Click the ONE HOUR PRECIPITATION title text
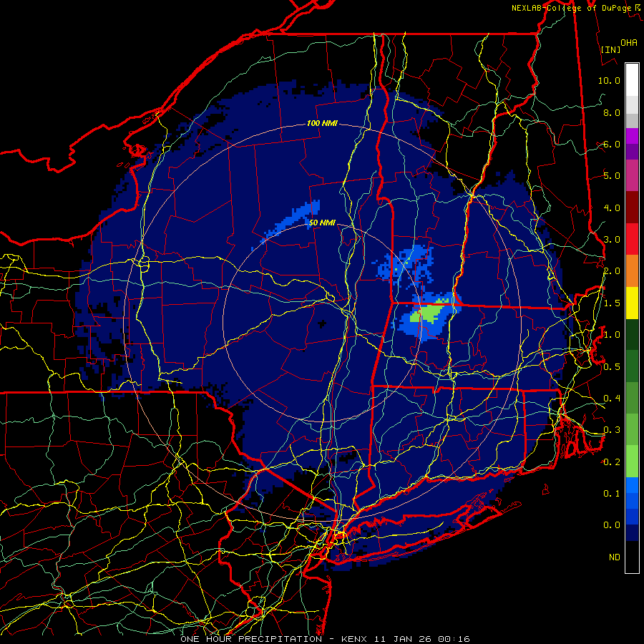 coord(251,639)
